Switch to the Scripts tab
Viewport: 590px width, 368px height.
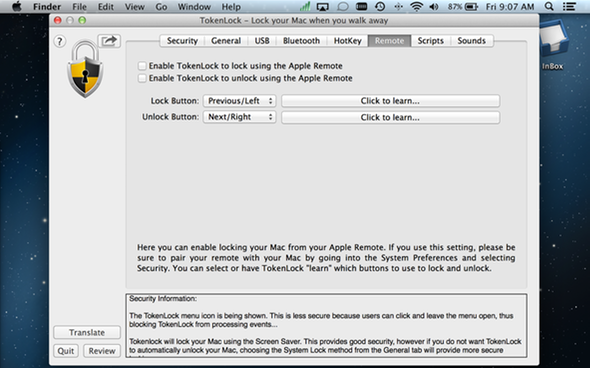[430, 41]
